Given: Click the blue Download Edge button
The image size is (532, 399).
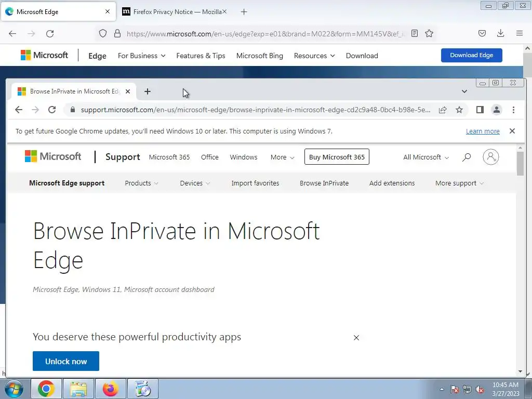Looking at the screenshot, I should [472, 55].
